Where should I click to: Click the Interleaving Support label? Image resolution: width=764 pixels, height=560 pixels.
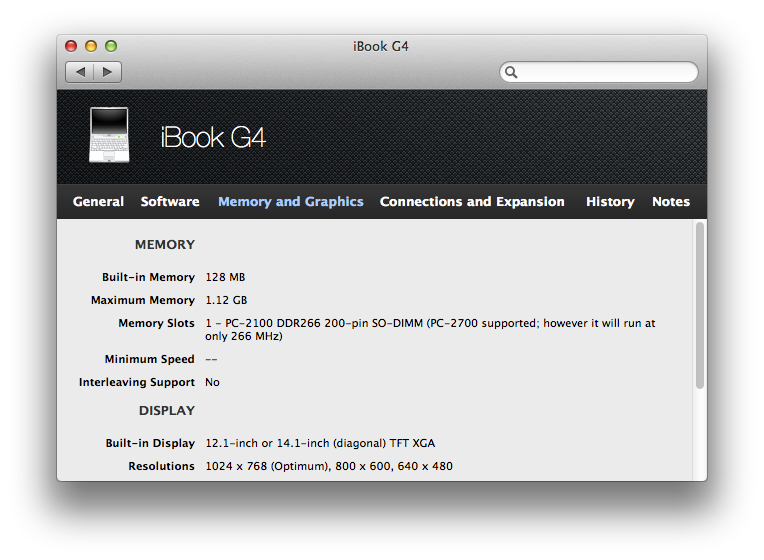click(137, 382)
